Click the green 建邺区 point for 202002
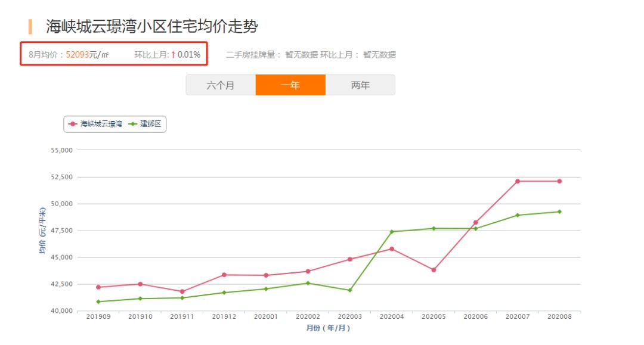 pyautogui.click(x=308, y=283)
